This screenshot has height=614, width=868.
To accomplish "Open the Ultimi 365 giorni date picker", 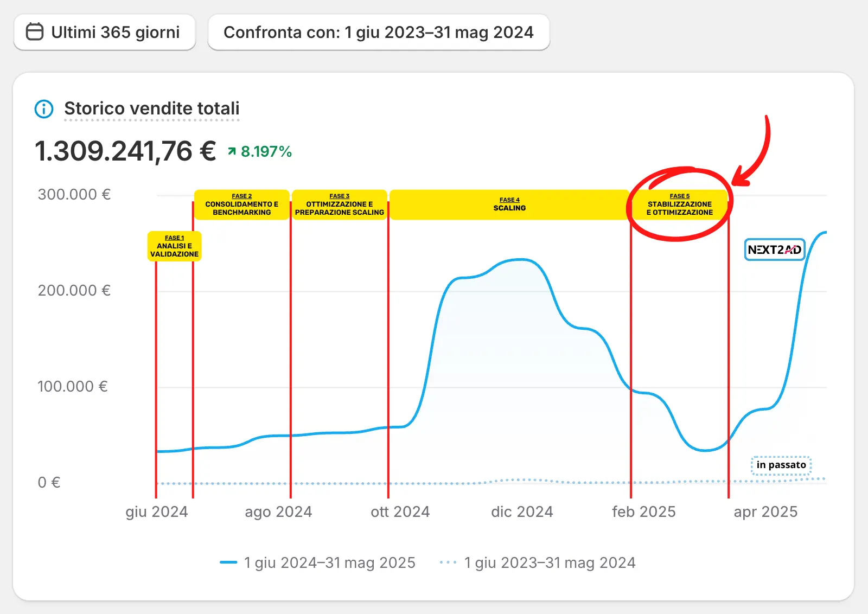I will pyautogui.click(x=105, y=33).
